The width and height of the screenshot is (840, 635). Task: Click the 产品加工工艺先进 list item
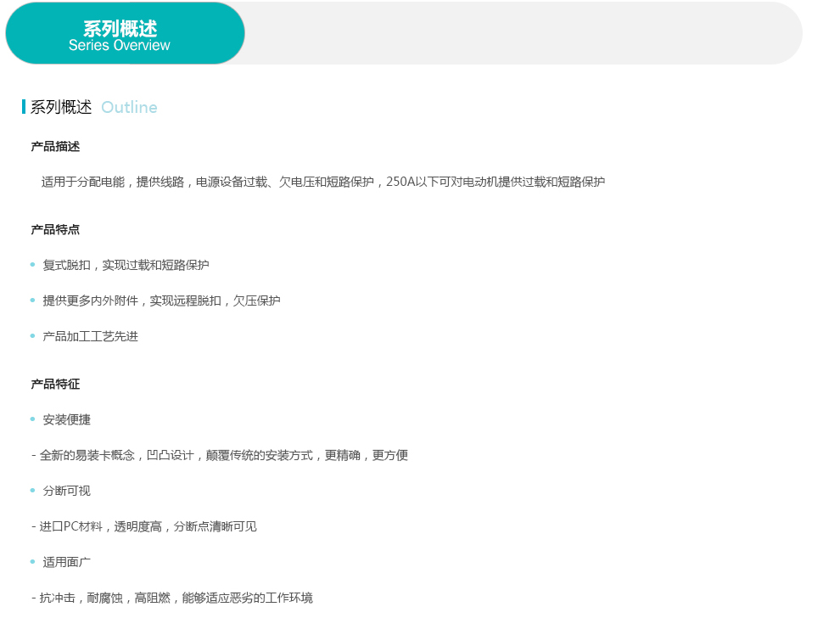(91, 336)
